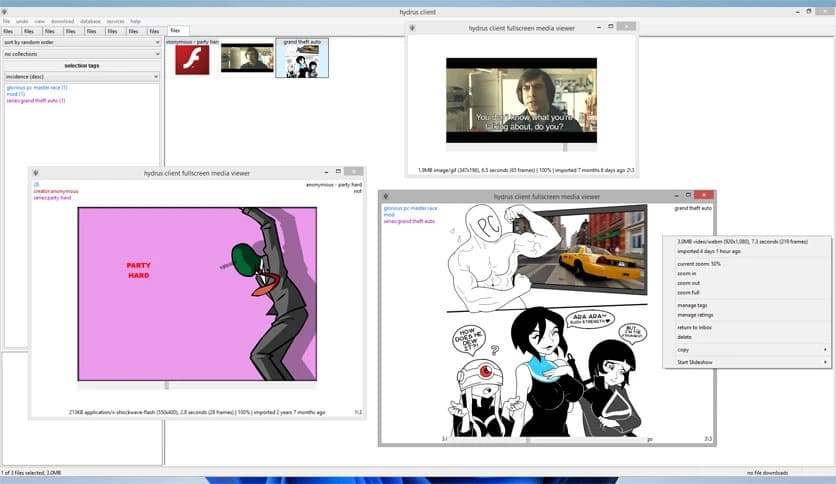Open the file menu
Viewport: 836px width, 484px height.
click(x=6, y=21)
